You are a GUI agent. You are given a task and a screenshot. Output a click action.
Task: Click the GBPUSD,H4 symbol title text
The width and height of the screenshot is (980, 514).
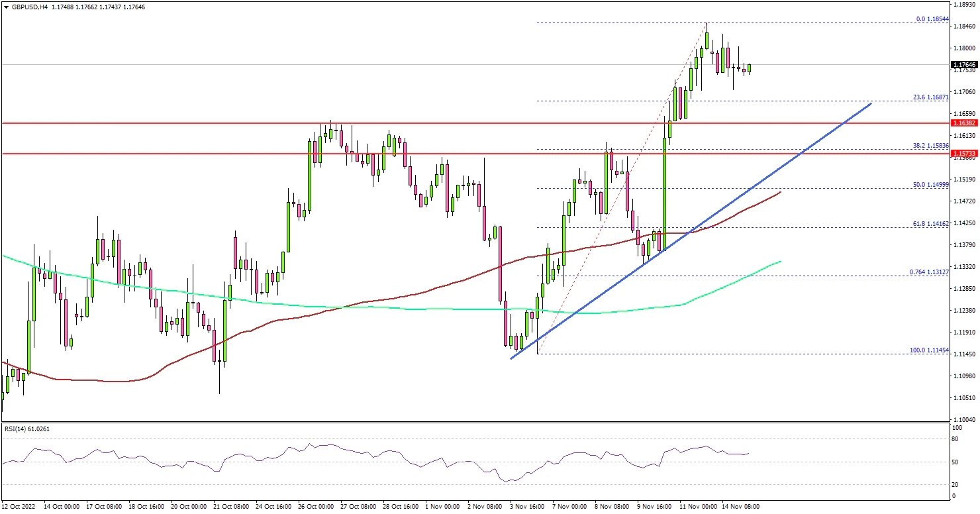coord(30,7)
